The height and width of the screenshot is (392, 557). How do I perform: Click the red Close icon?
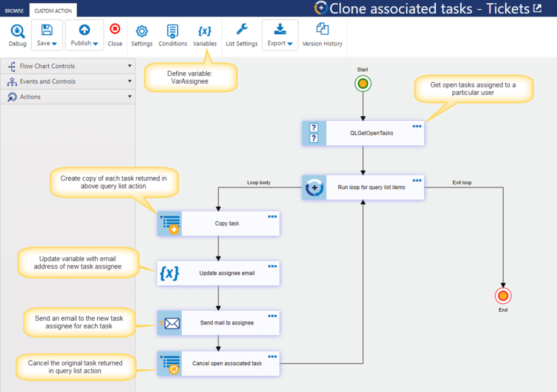click(x=115, y=29)
